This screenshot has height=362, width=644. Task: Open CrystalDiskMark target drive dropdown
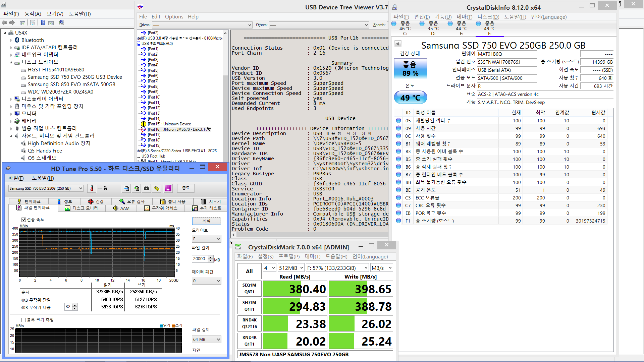337,268
